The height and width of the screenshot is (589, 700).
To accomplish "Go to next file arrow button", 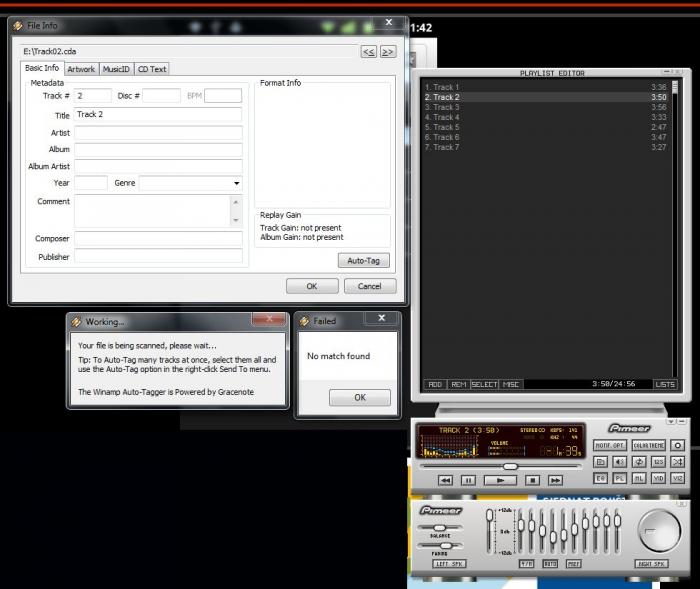I will click(388, 51).
